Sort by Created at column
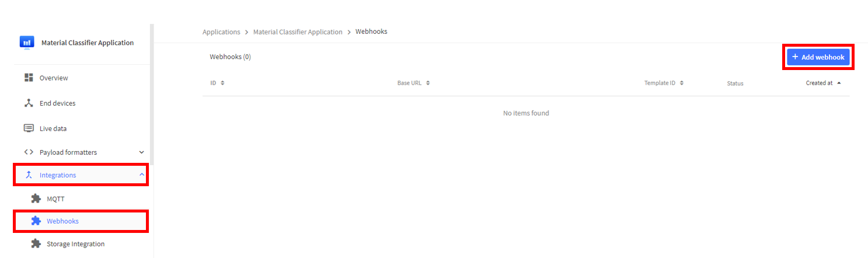Screen dimensions: 868x258 point(824,83)
